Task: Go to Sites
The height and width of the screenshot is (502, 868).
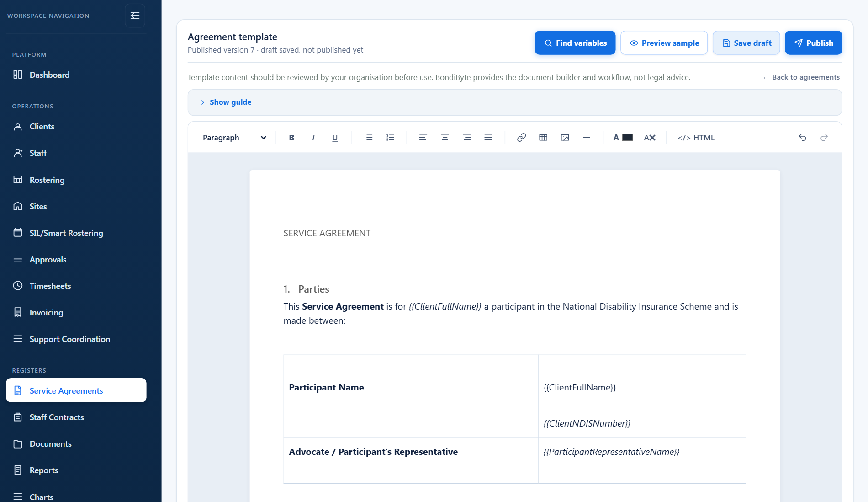Action: coord(76,206)
